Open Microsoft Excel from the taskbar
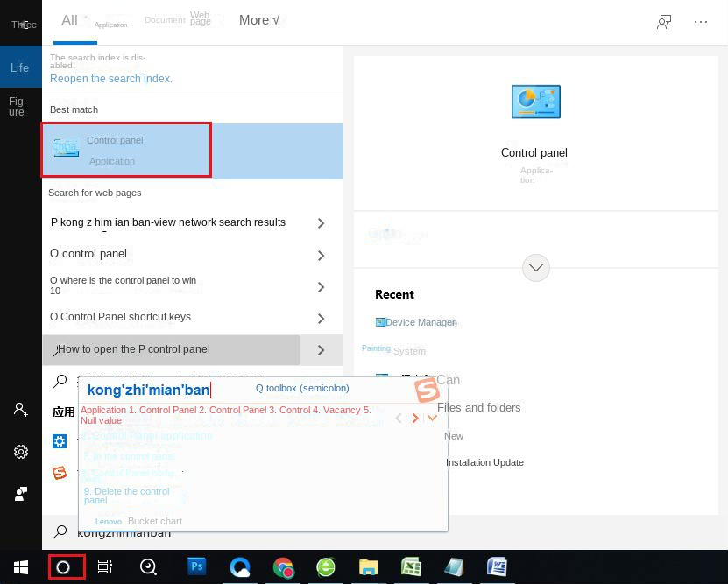 (411, 566)
